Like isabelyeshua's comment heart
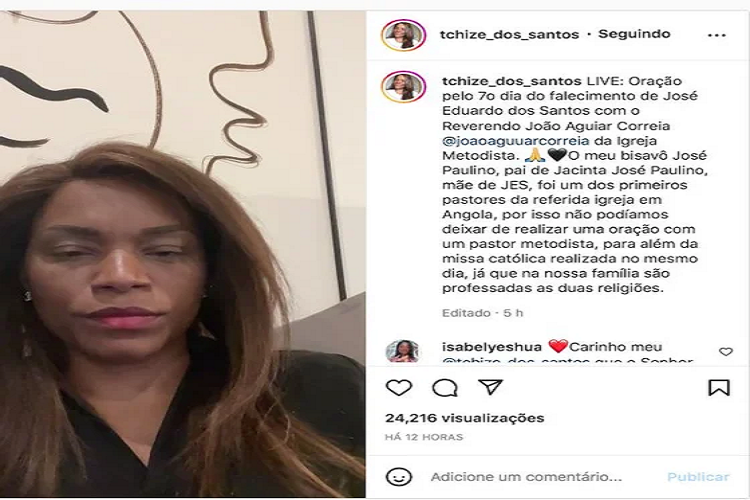 coord(726,352)
